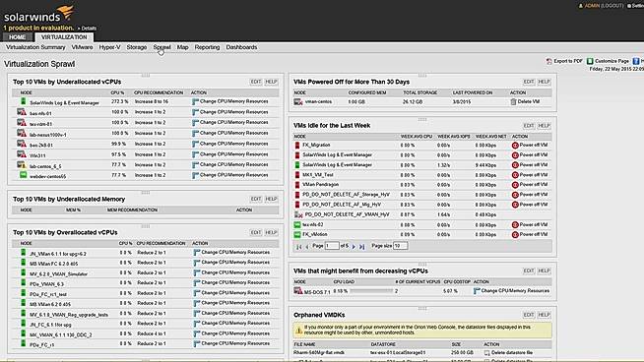Open help for VMs Idle Last Week
Screen dimensions: 644x362
tap(544, 126)
